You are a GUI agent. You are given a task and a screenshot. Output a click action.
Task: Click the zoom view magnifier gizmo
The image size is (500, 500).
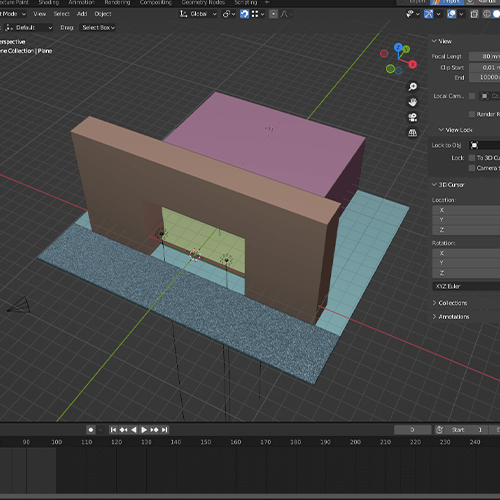[413, 87]
